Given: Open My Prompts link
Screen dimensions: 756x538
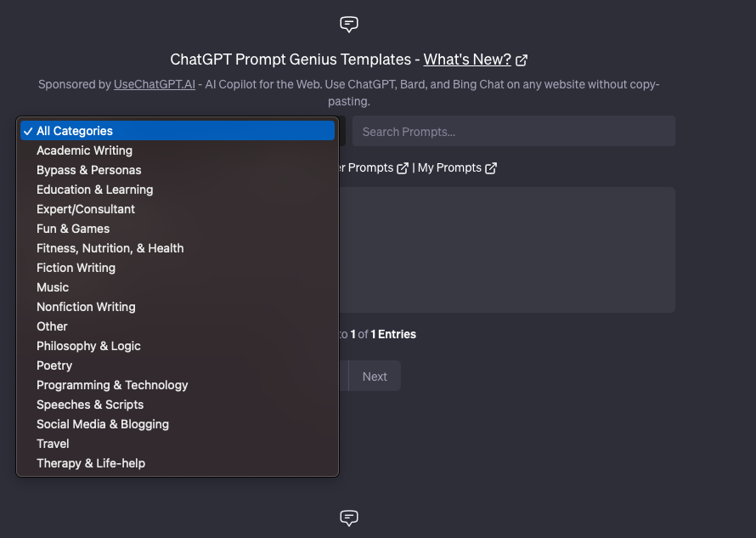Looking at the screenshot, I should click(x=449, y=168).
